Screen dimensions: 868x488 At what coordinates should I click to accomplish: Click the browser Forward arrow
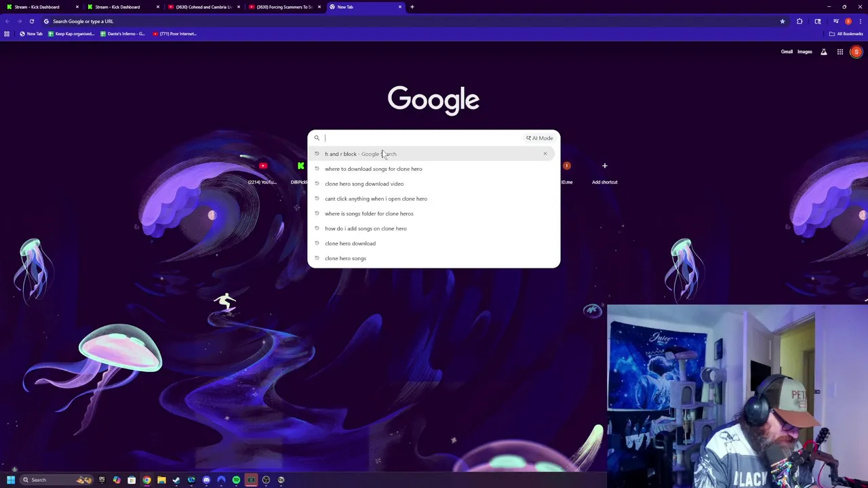tap(20, 21)
